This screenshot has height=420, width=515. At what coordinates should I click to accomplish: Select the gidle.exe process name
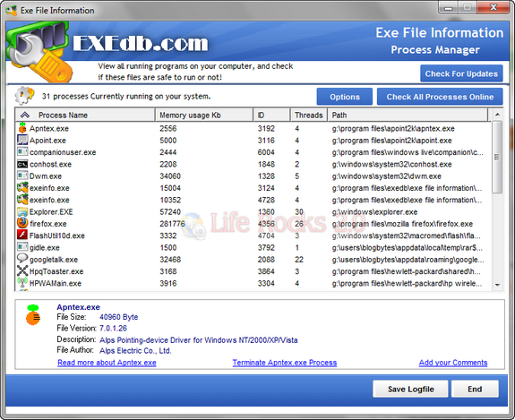click(45, 247)
